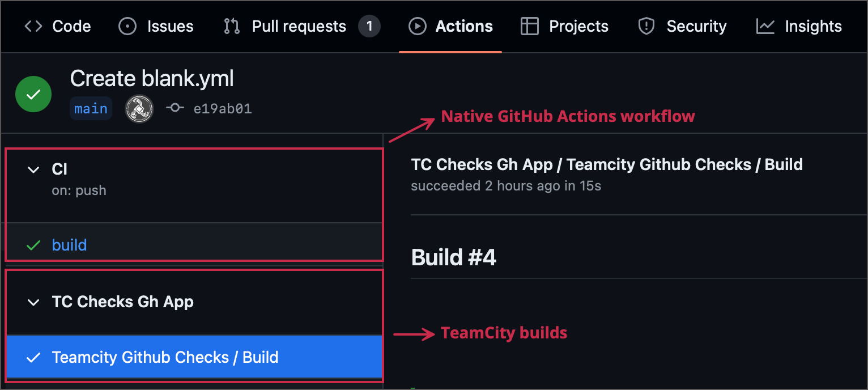Click the commit icon next to e19ab01
Screen dimensions: 868x390
(176, 108)
